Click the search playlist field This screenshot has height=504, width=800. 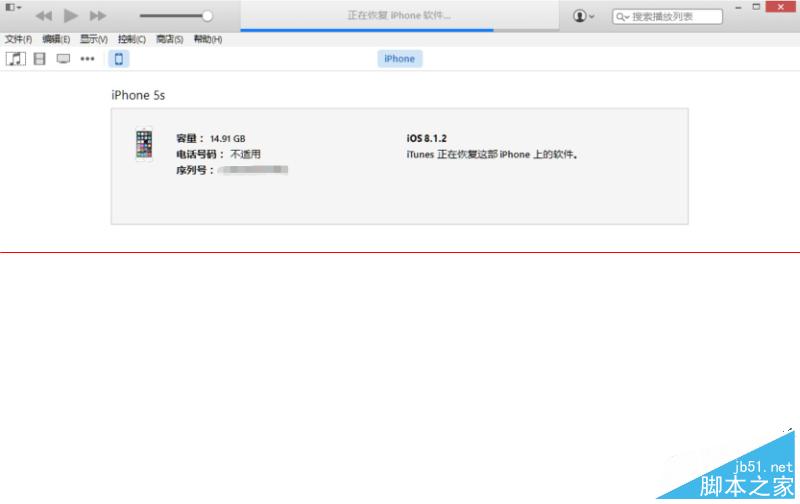[x=667, y=16]
